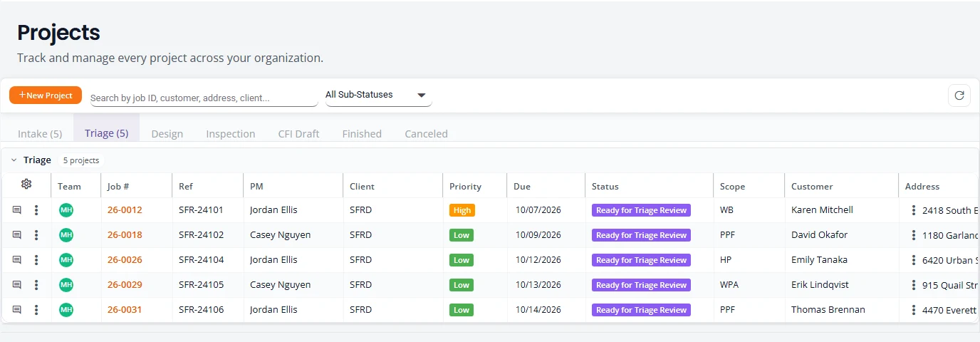Select due date 10/09/2026
Image resolution: width=980 pixels, height=342 pixels.
[x=538, y=235]
